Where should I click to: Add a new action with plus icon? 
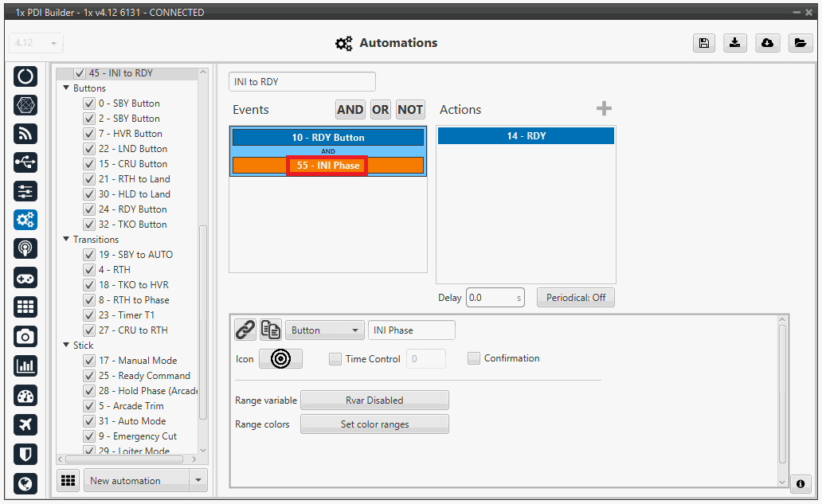[x=604, y=109]
